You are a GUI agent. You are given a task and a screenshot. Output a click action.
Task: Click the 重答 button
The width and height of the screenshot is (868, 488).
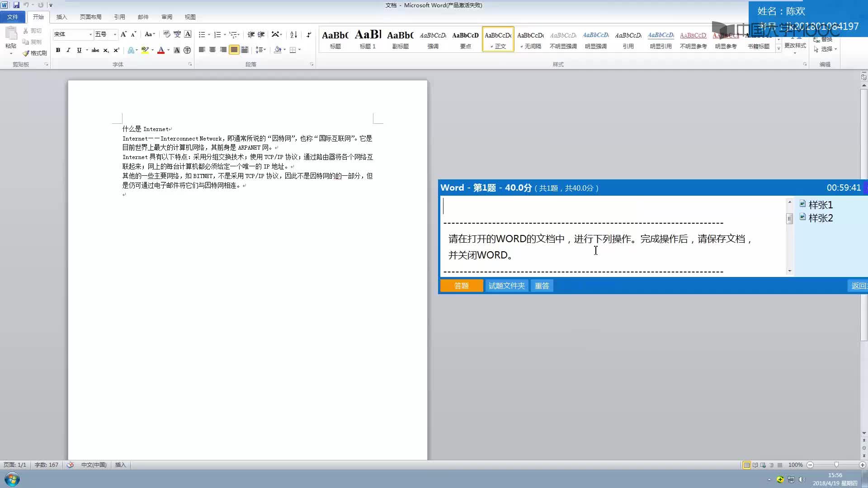(542, 286)
